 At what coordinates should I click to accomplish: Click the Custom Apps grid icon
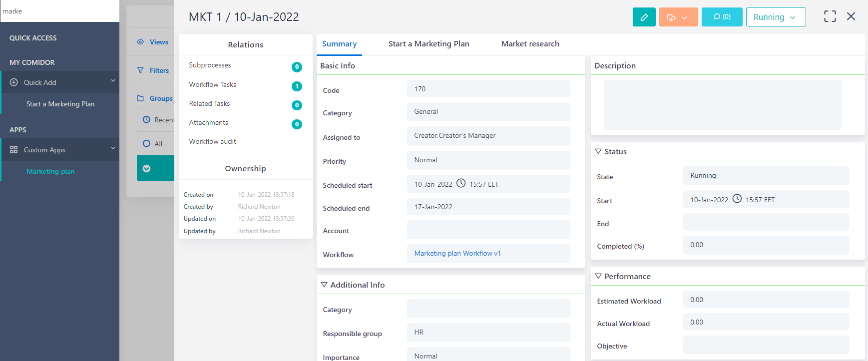14,150
